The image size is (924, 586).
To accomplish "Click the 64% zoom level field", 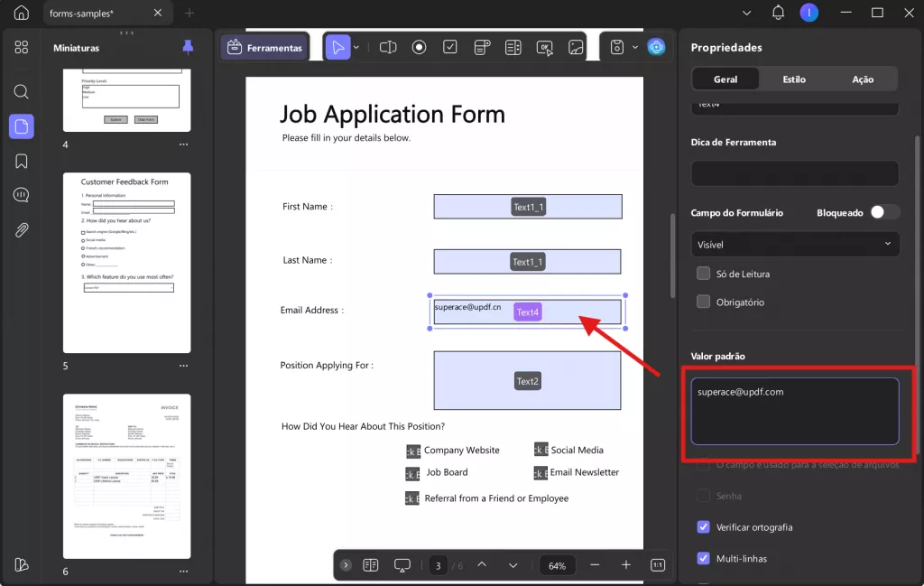I will 557,565.
